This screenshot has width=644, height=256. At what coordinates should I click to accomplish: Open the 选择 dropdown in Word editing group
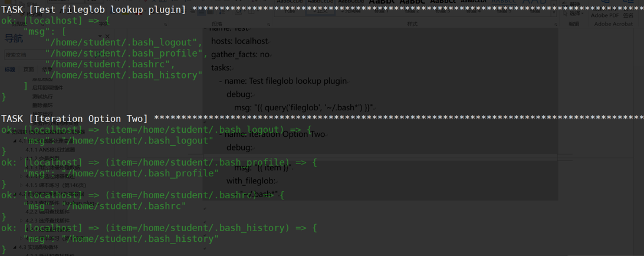coord(577,14)
